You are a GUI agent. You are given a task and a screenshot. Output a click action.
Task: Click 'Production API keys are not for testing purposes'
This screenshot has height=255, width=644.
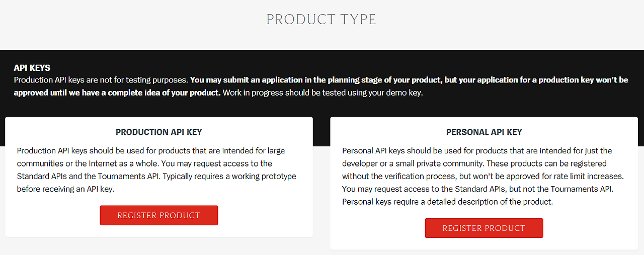coord(101,80)
